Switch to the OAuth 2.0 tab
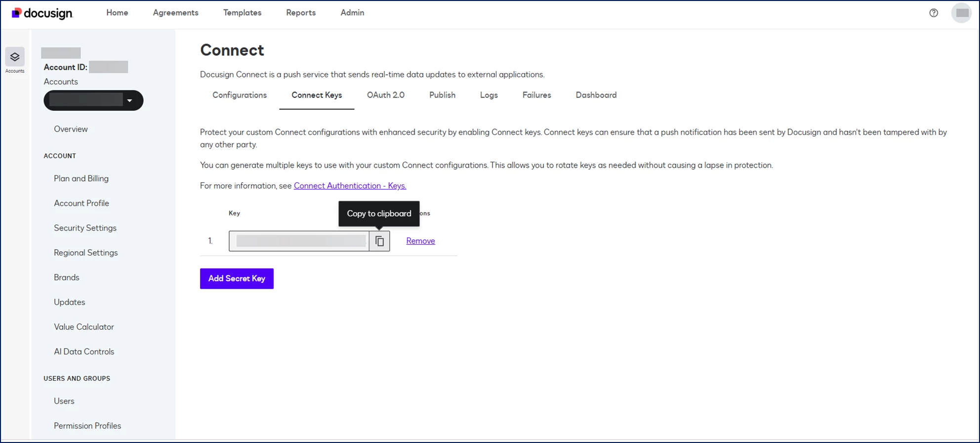Screen dimensions: 980x443 (x=386, y=95)
